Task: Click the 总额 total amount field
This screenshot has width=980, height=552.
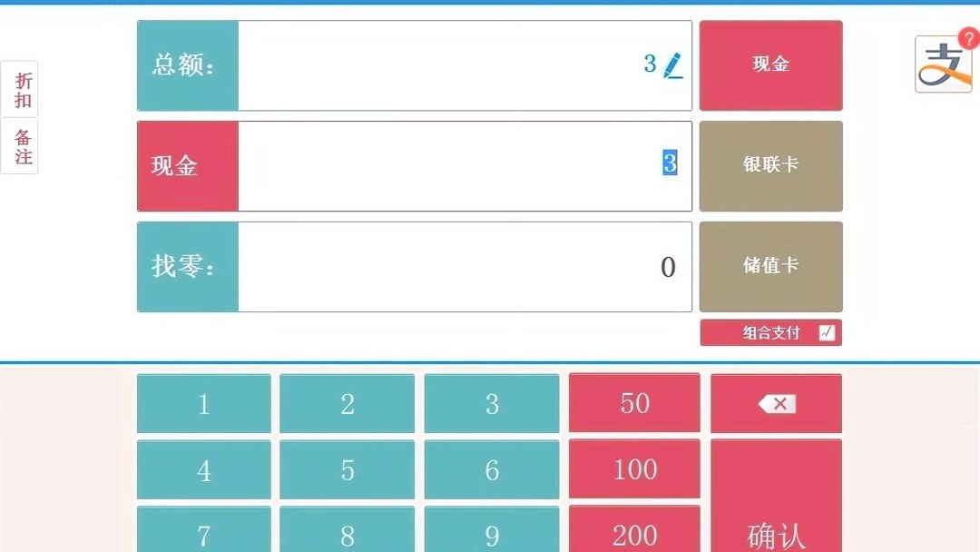Action: coord(465,65)
